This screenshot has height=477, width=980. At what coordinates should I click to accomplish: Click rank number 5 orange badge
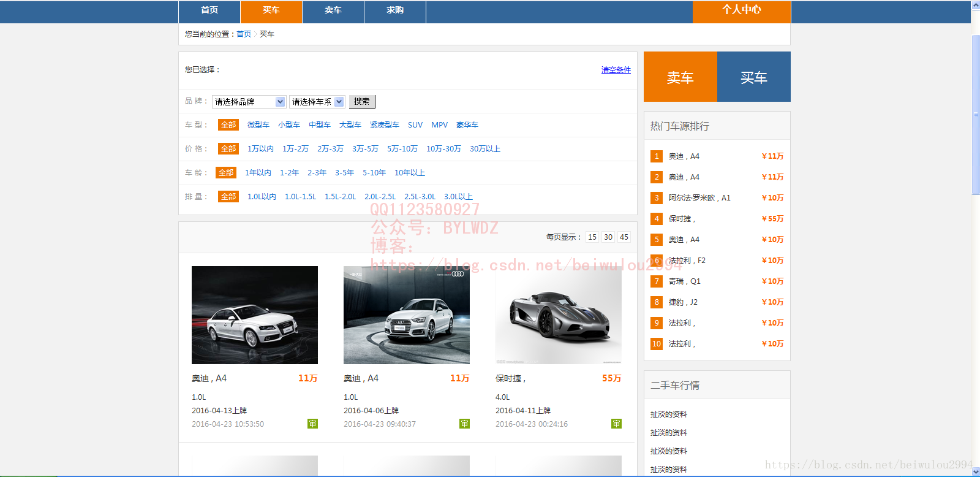pos(657,240)
